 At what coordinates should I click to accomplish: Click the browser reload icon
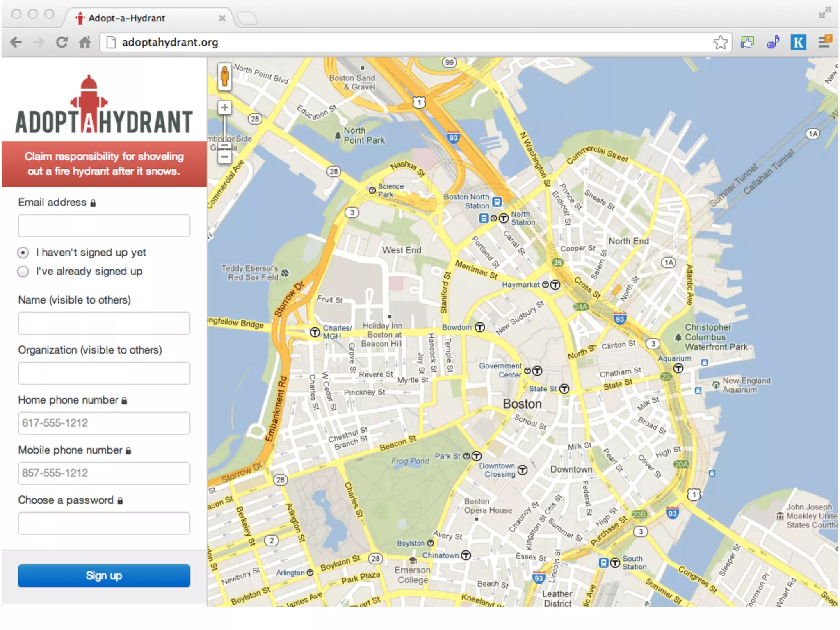[x=62, y=42]
